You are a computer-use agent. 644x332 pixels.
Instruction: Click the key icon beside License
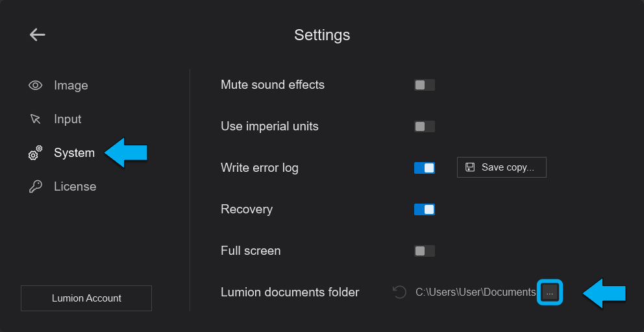click(x=36, y=187)
